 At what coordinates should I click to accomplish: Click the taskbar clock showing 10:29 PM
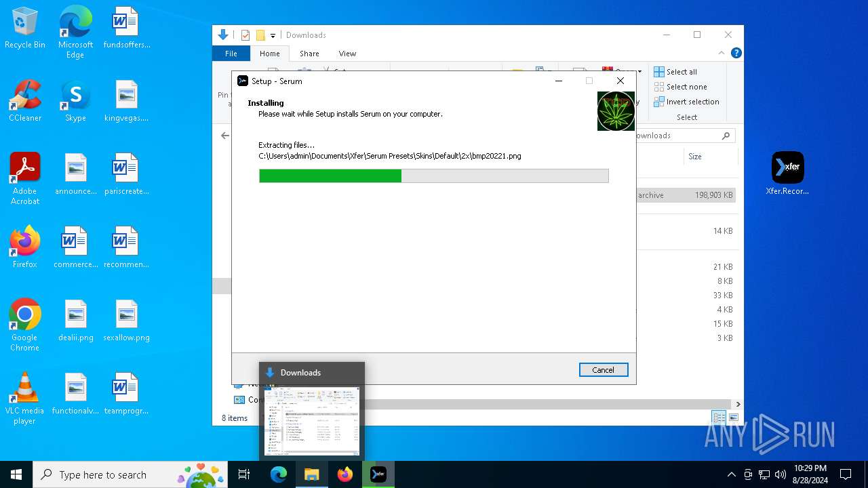point(810,474)
